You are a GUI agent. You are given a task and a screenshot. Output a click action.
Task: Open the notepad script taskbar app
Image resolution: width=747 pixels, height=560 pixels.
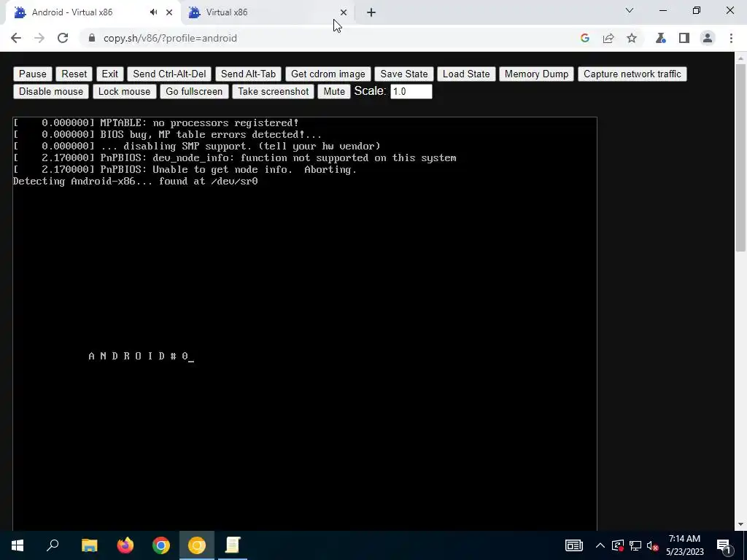coord(233,545)
